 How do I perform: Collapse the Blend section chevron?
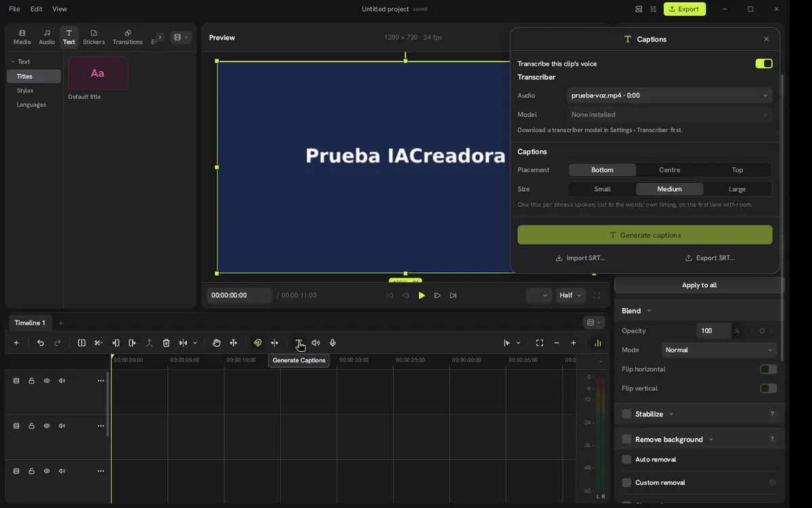[x=649, y=311]
